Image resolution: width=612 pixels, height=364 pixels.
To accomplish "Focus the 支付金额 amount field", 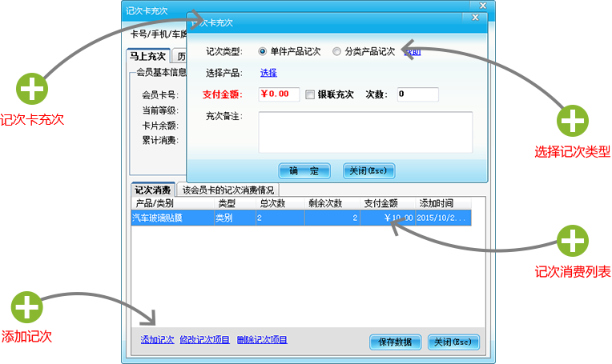I will (279, 94).
